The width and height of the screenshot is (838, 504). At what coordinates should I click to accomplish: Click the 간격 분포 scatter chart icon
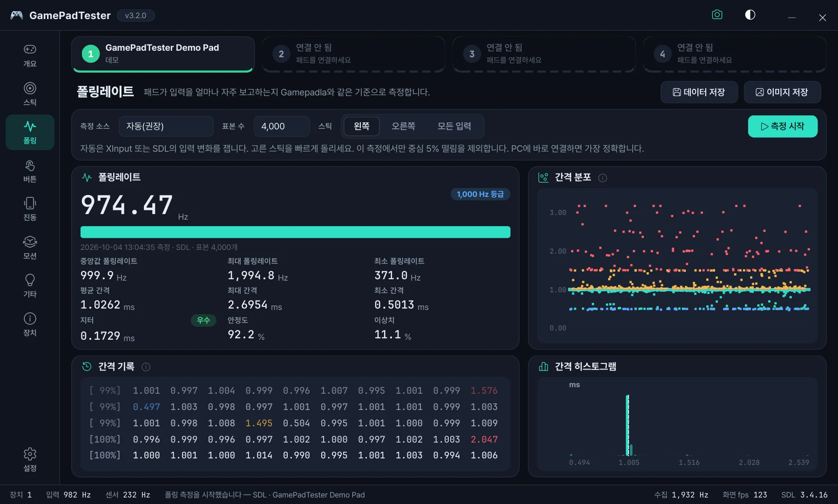[543, 177]
